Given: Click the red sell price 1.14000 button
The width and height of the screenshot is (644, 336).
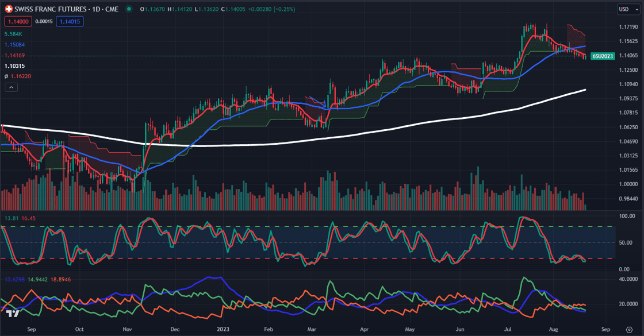Looking at the screenshot, I should pyautogui.click(x=18, y=21).
